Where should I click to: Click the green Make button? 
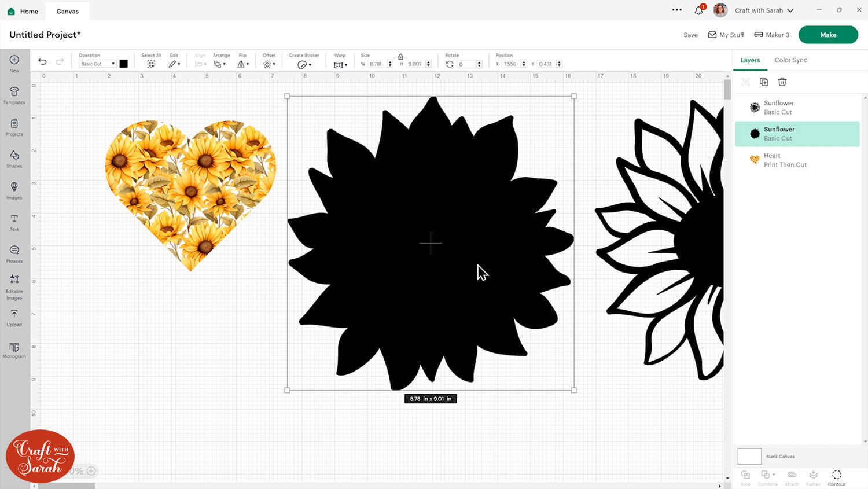click(828, 35)
